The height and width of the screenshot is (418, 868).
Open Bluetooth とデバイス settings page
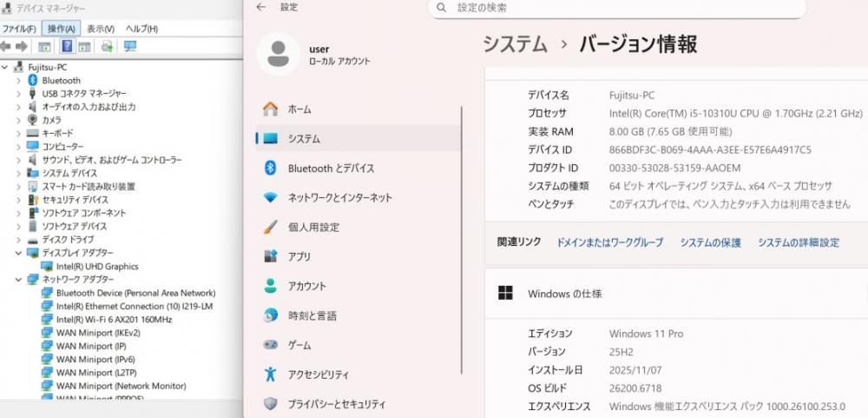pos(331,169)
